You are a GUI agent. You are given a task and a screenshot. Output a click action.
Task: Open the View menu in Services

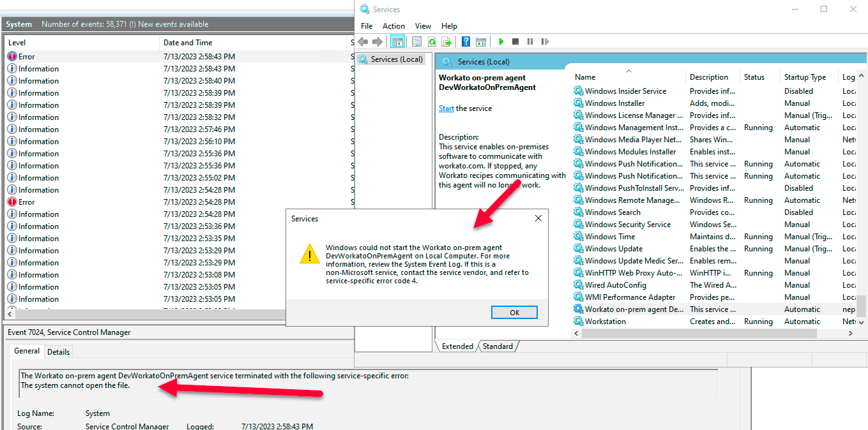click(x=423, y=26)
